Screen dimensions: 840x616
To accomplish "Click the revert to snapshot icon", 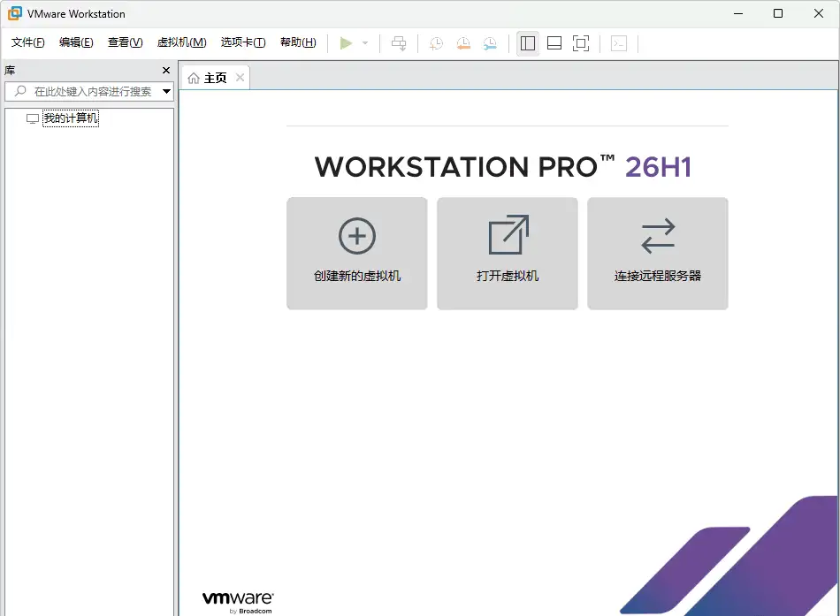I will pyautogui.click(x=463, y=43).
